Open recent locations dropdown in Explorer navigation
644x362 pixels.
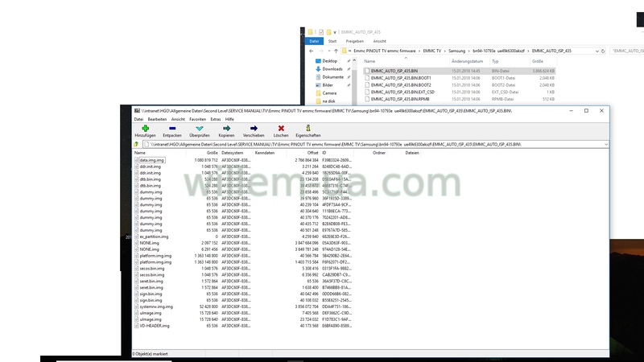point(329,51)
